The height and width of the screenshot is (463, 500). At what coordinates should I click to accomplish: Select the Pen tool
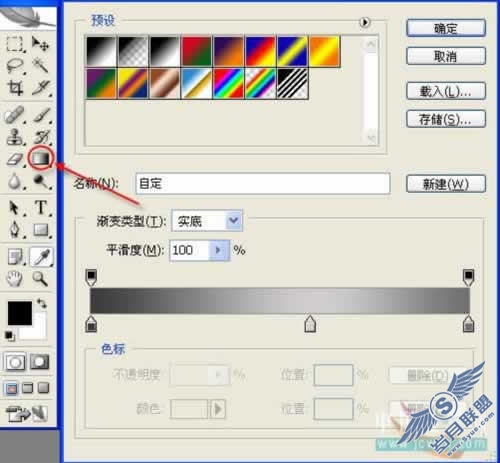(x=15, y=230)
